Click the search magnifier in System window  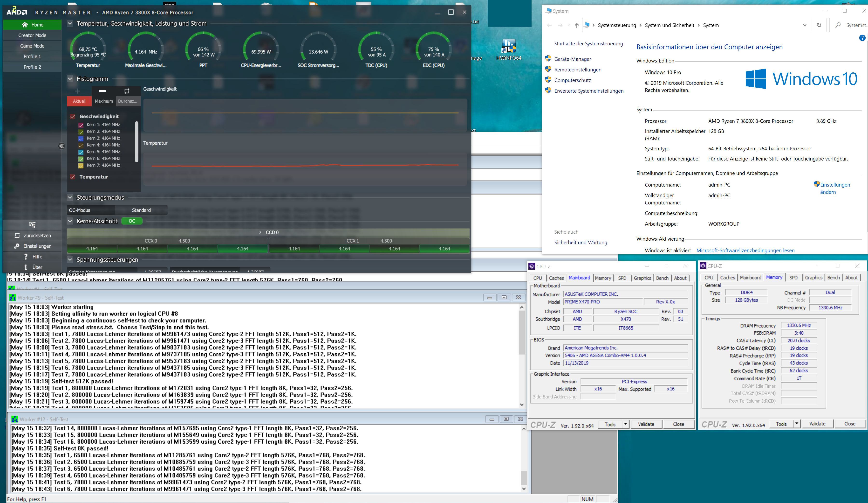point(838,25)
